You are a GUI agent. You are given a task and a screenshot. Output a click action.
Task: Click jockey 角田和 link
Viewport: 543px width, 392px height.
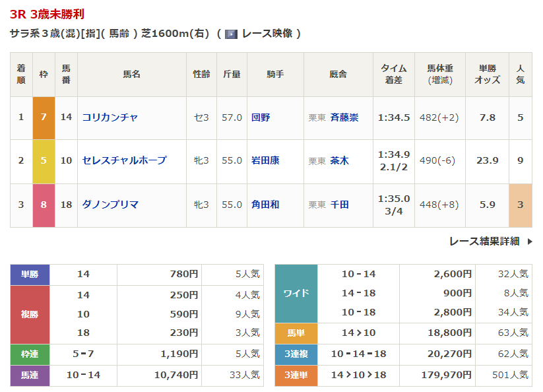pyautogui.click(x=265, y=205)
